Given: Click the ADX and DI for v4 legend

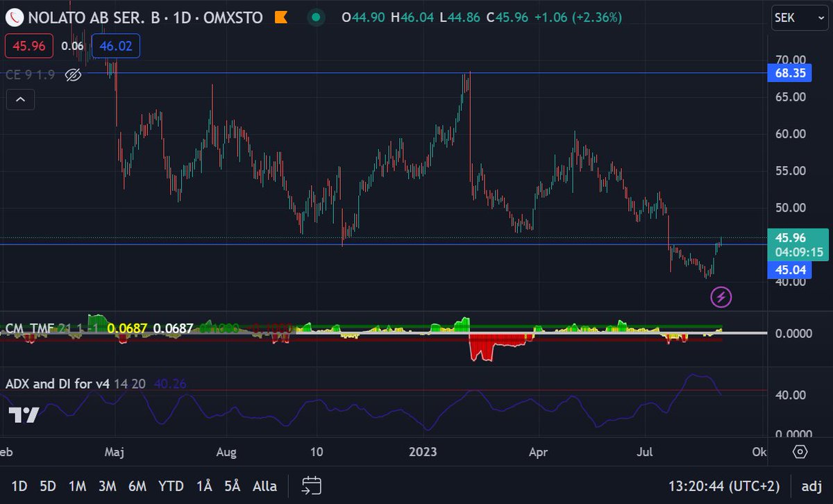Looking at the screenshot, I should 58,383.
